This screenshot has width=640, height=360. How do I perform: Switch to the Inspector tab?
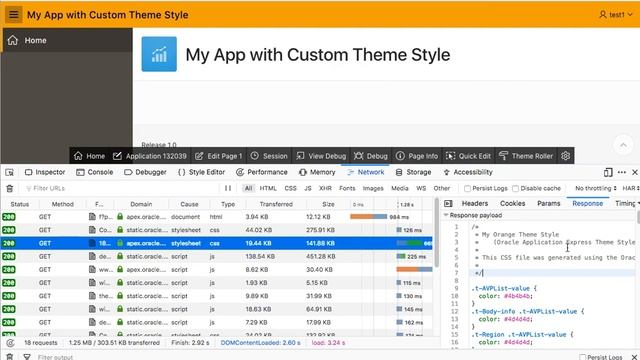[45, 172]
